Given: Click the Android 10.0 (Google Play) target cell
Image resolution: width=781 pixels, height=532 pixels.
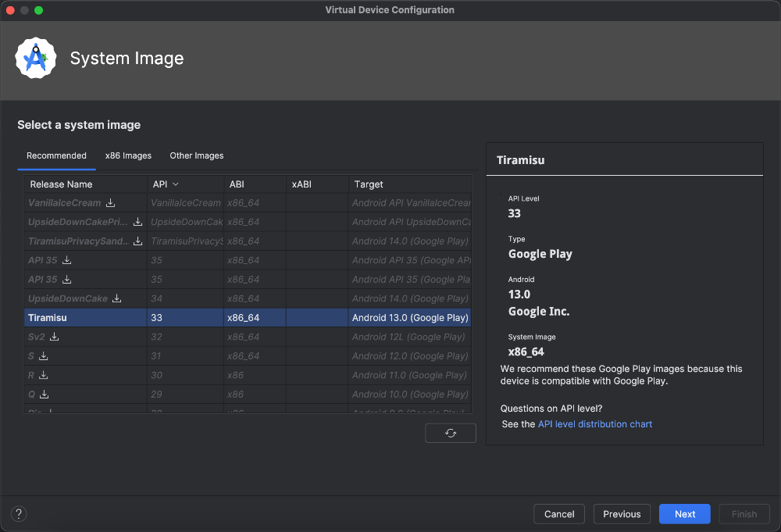Looking at the screenshot, I should point(410,394).
